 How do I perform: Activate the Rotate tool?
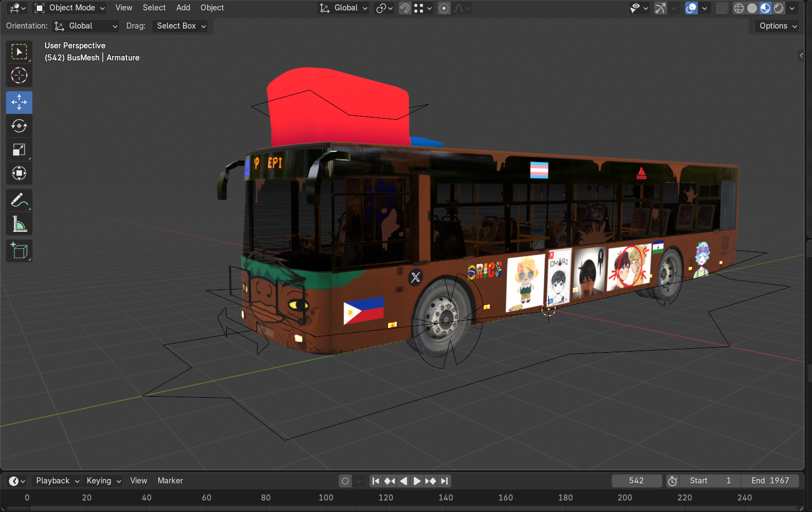click(19, 126)
